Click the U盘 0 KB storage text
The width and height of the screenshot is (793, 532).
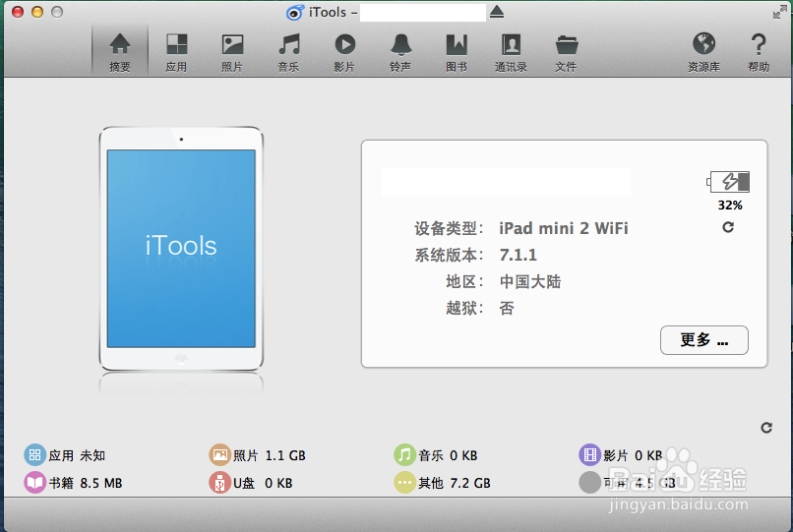(263, 484)
